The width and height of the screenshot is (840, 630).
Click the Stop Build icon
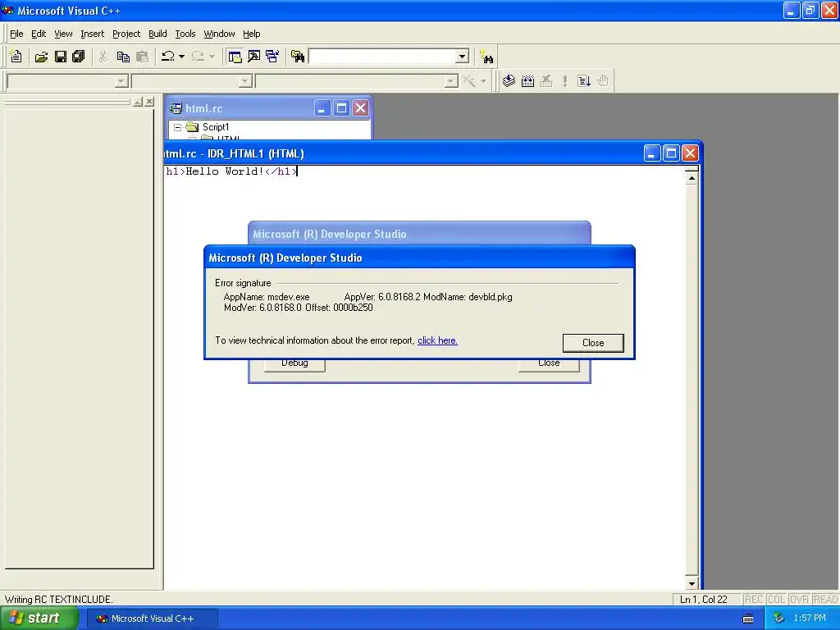546,81
